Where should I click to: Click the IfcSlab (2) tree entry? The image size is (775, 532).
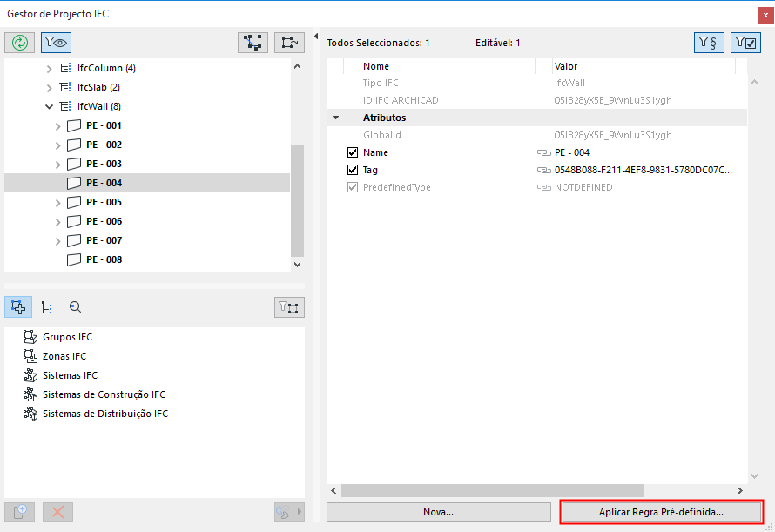click(98, 88)
